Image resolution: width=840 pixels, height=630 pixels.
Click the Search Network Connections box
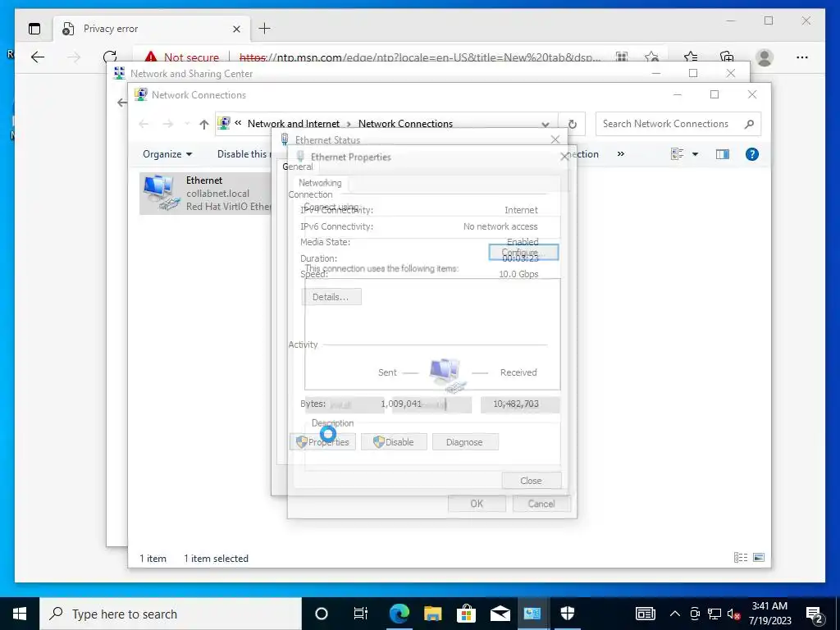[678, 124]
